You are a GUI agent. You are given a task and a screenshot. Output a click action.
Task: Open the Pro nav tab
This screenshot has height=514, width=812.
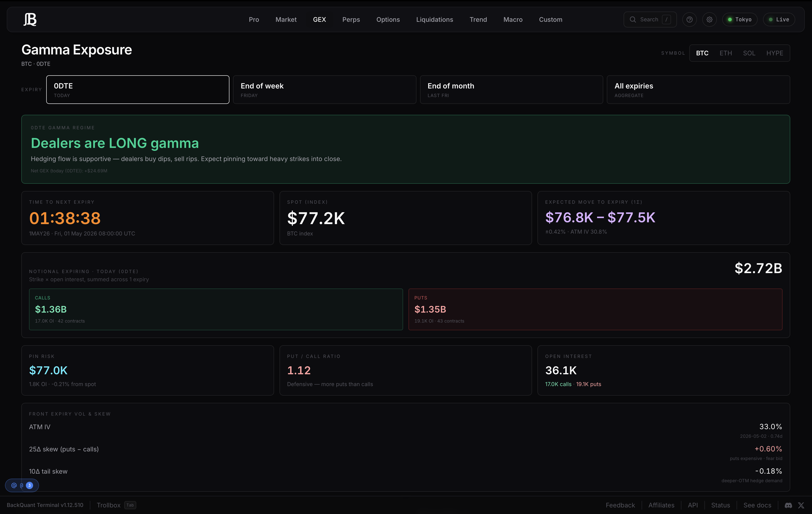254,20
